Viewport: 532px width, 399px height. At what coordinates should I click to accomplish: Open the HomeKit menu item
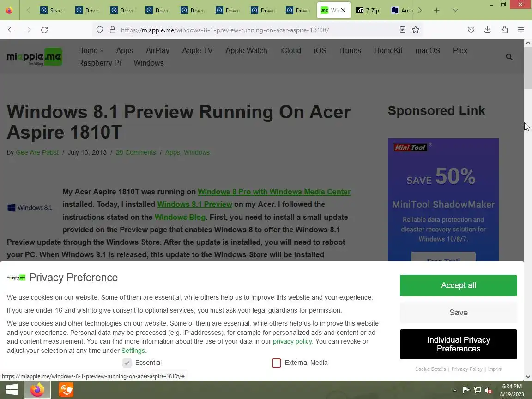(x=388, y=50)
